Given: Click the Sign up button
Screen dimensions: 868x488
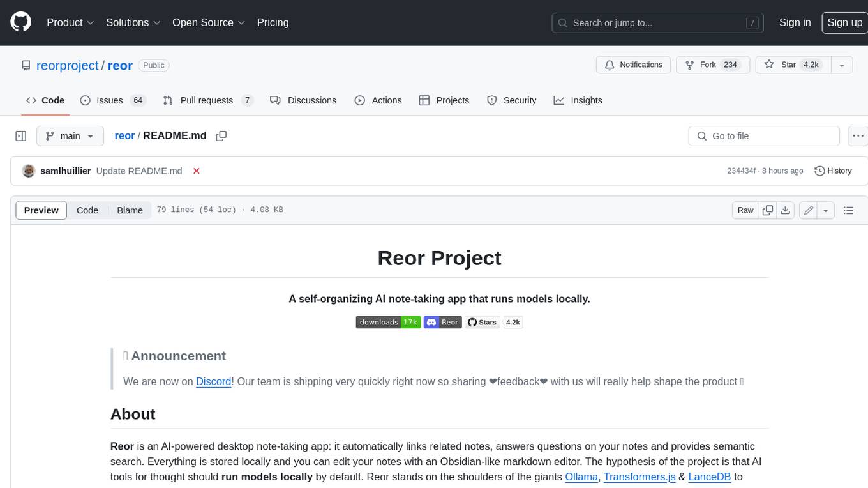Looking at the screenshot, I should click(x=844, y=22).
